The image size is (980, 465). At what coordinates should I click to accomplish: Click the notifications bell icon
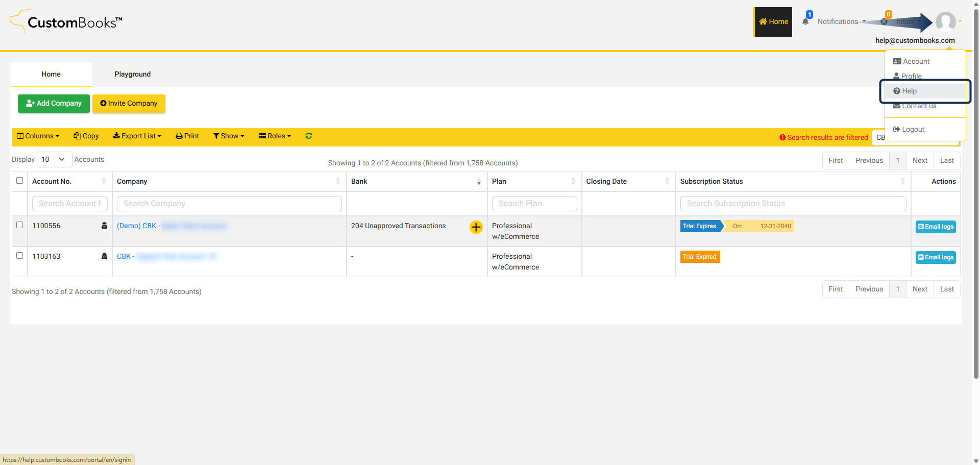pos(805,21)
